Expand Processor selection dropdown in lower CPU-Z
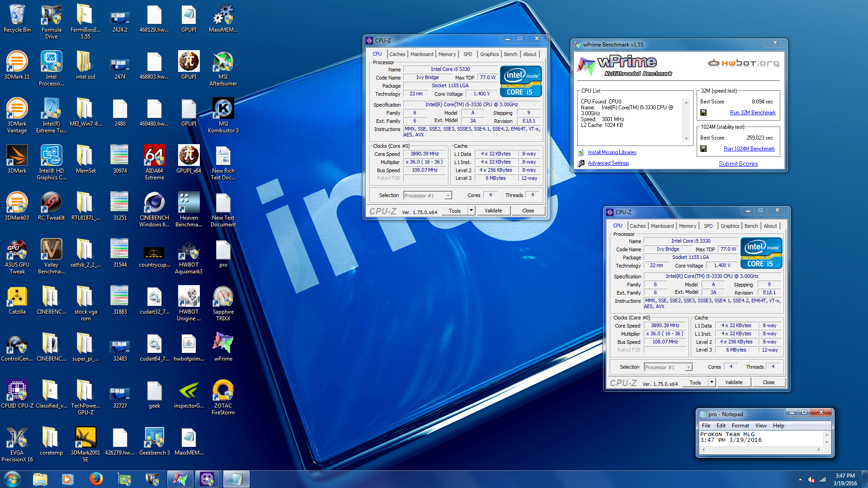Screen dimensions: 868x488 coord(689,367)
